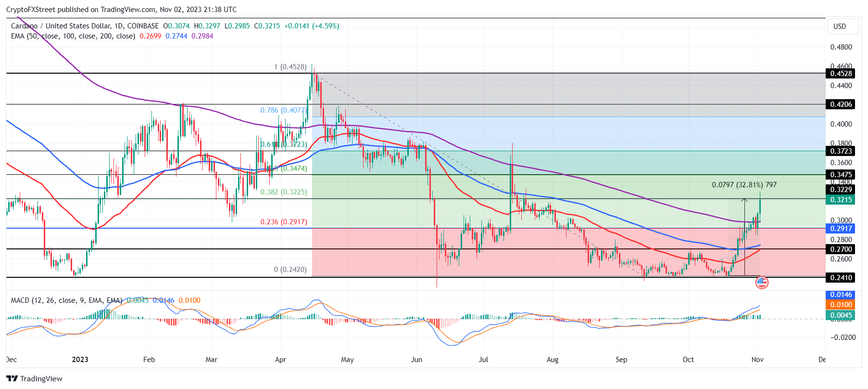Click the Jul label on time axis

tap(483, 360)
